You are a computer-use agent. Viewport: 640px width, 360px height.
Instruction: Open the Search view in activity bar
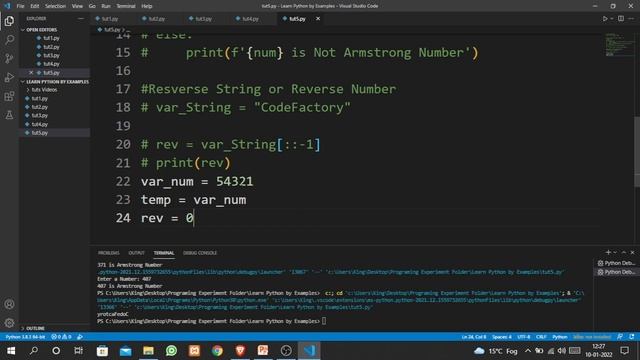[x=9, y=40]
